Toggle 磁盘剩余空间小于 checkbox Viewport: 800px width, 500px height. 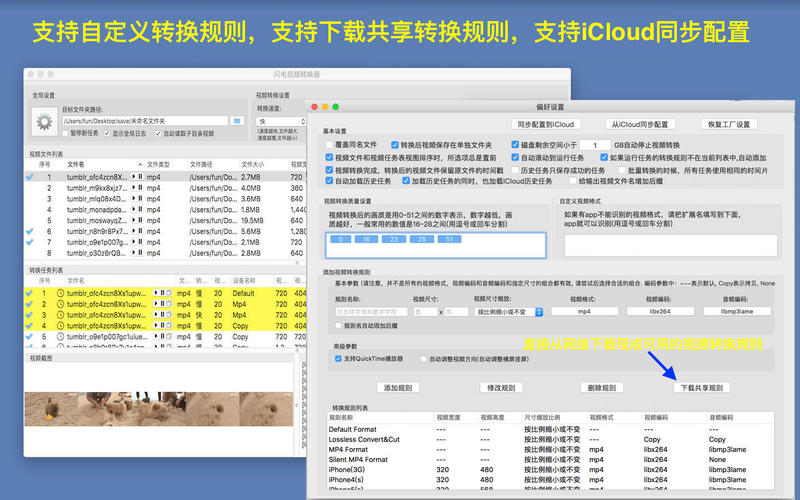pyautogui.click(x=515, y=145)
